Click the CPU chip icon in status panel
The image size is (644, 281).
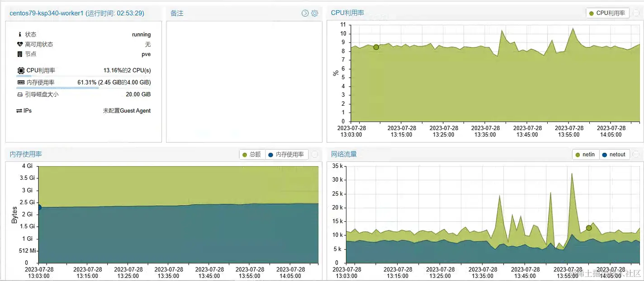point(21,70)
